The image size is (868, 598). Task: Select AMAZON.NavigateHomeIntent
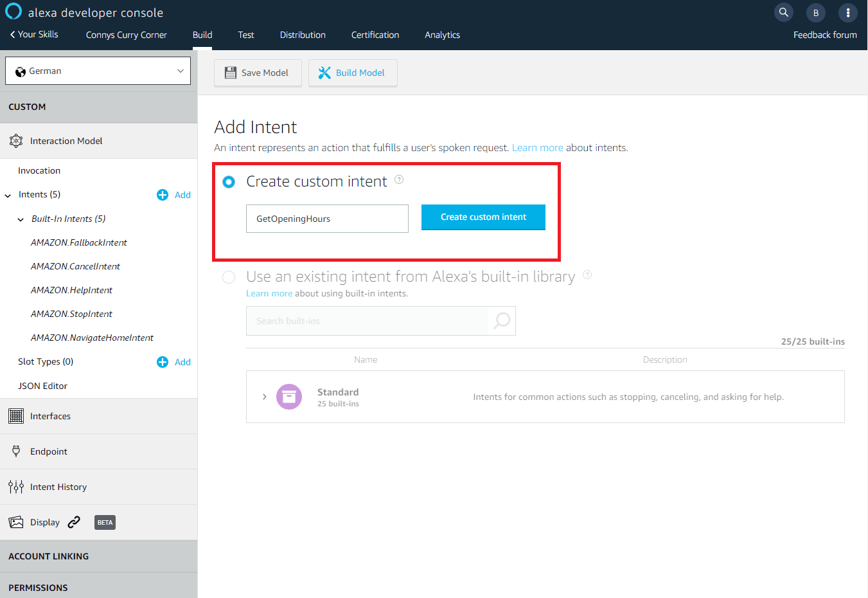[x=92, y=338]
